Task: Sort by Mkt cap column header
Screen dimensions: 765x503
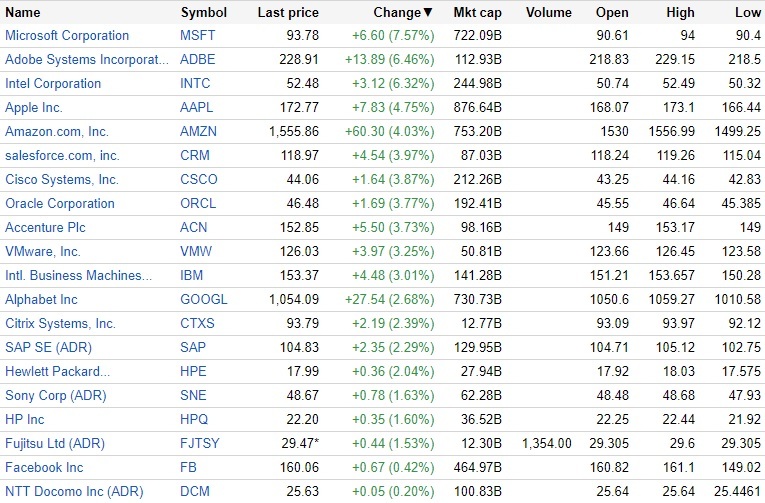Action: coord(476,13)
